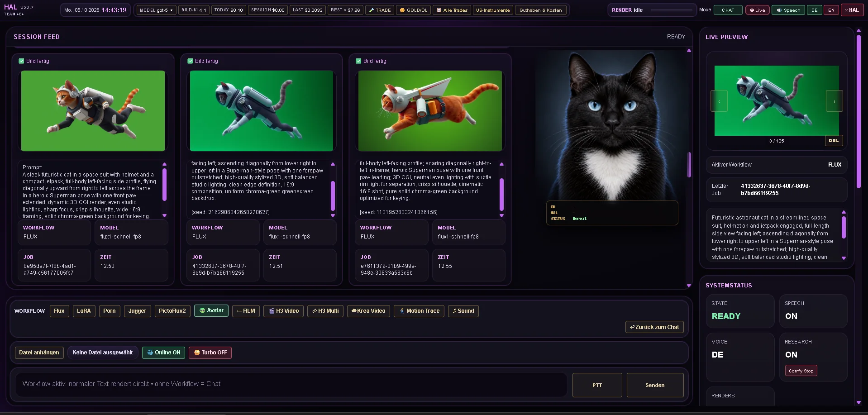The height and width of the screenshot is (415, 868).
Task: Select the PictoFlux2 workflow tab
Action: pos(172,311)
